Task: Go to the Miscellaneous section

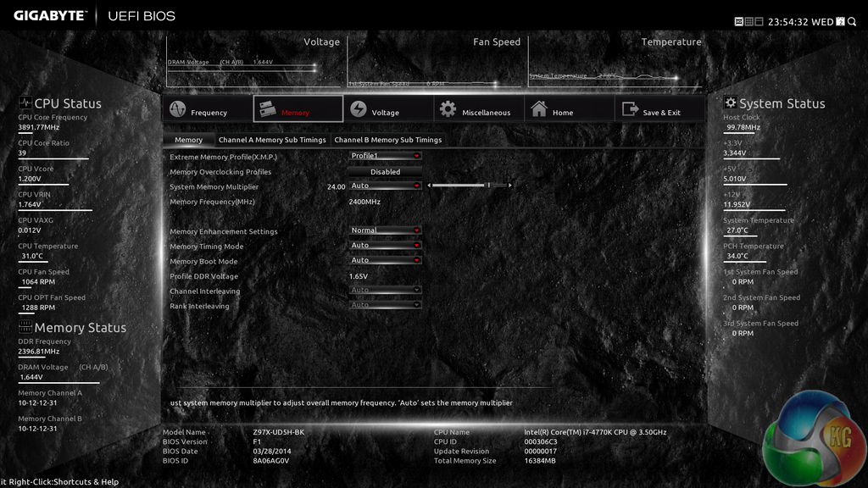Action: coord(479,109)
